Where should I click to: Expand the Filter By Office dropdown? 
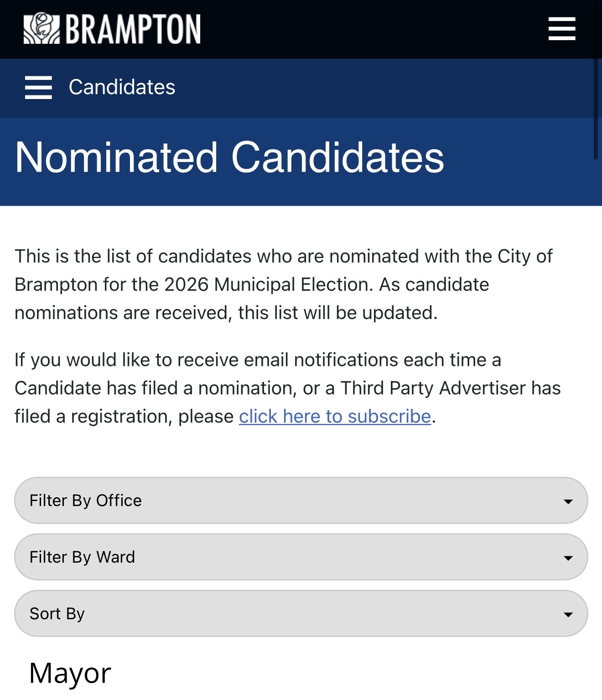click(x=301, y=501)
